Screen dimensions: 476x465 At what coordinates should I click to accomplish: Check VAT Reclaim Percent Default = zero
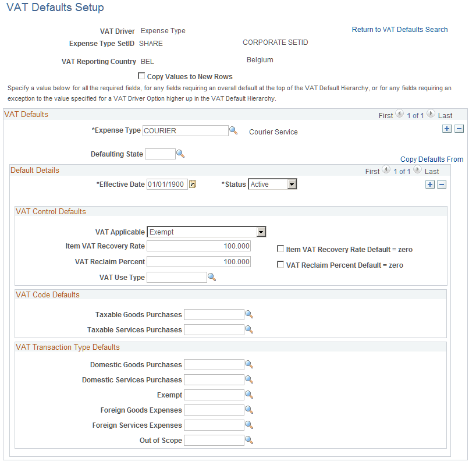[280, 264]
